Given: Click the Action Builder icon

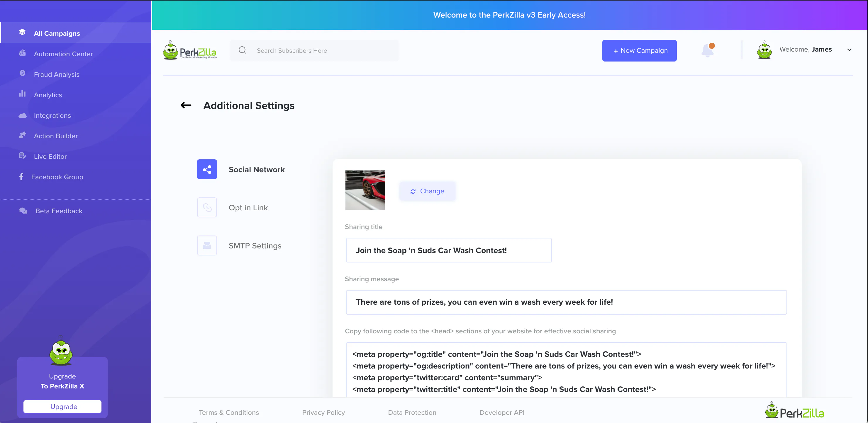Looking at the screenshot, I should coord(22,135).
